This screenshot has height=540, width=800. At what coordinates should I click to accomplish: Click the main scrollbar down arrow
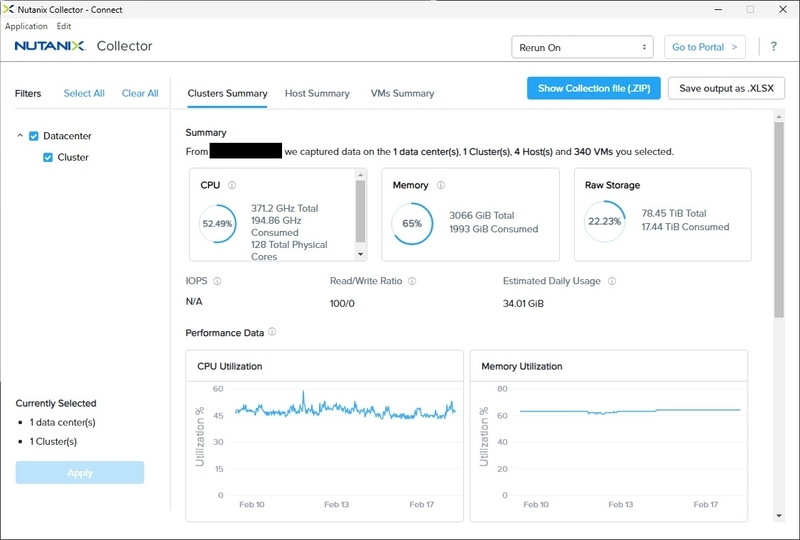click(x=779, y=516)
